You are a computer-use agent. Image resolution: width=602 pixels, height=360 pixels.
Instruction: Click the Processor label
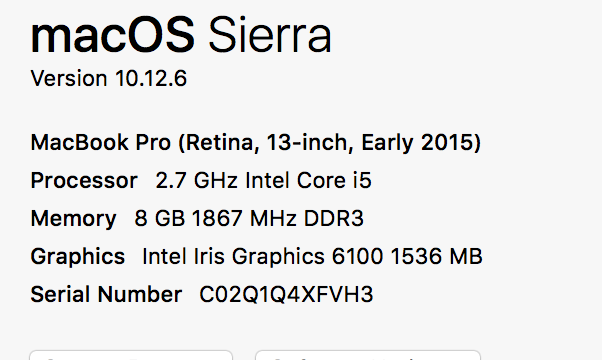[x=84, y=180]
